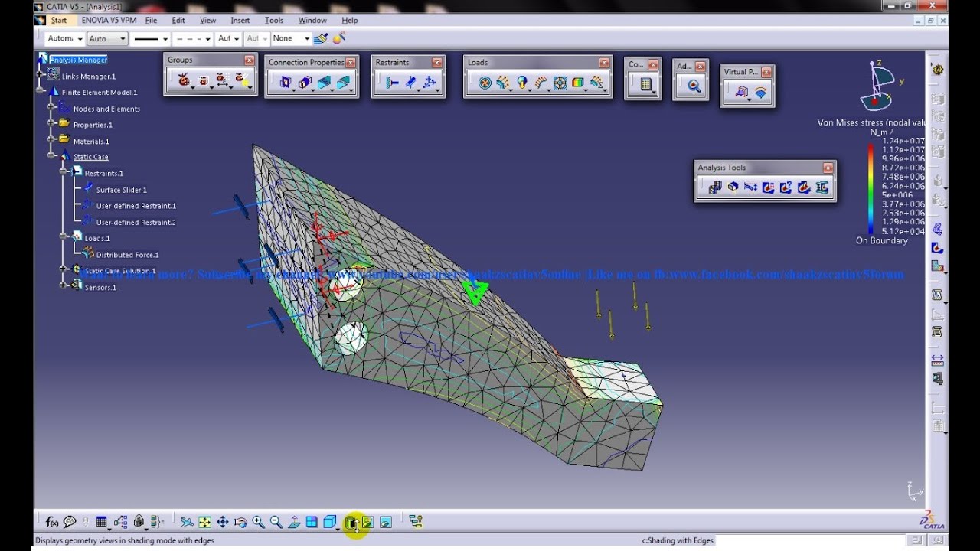Open the Tools menu
This screenshot has width=980, height=551.
273,21
